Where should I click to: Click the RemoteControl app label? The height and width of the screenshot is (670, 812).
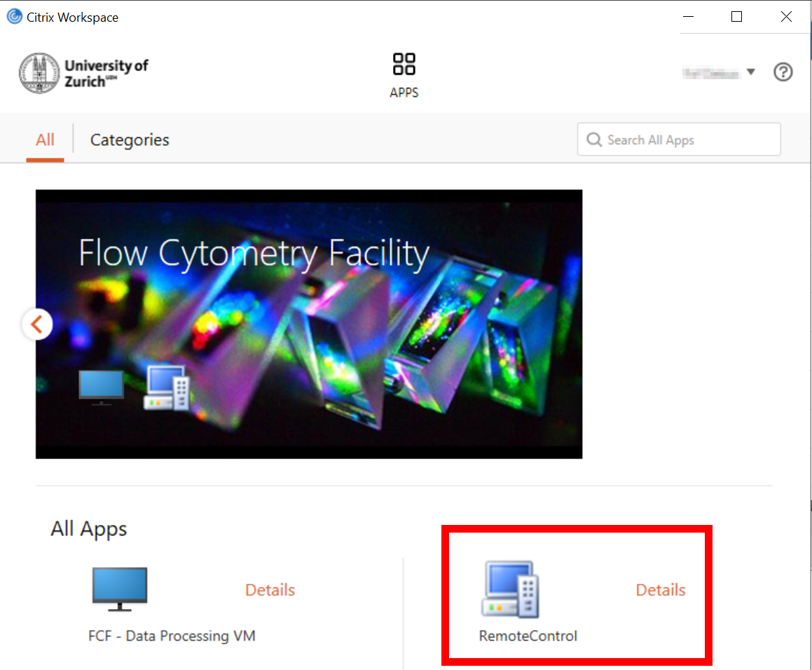(528, 636)
